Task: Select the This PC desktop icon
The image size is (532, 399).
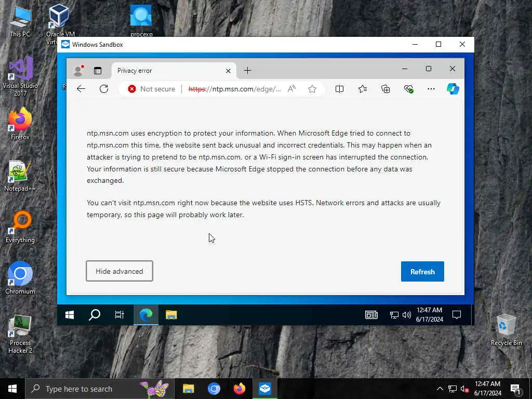Action: (x=20, y=21)
